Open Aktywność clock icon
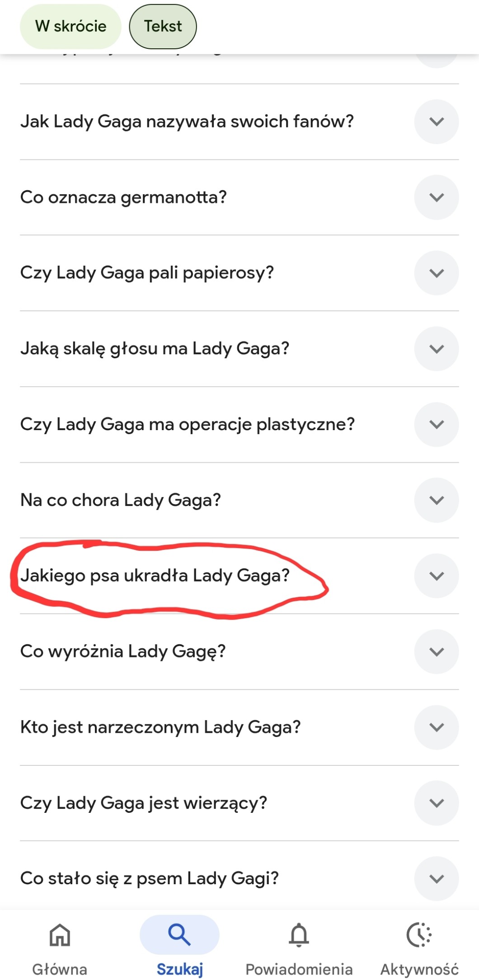Screen dimensions: 479x980 pos(419,935)
